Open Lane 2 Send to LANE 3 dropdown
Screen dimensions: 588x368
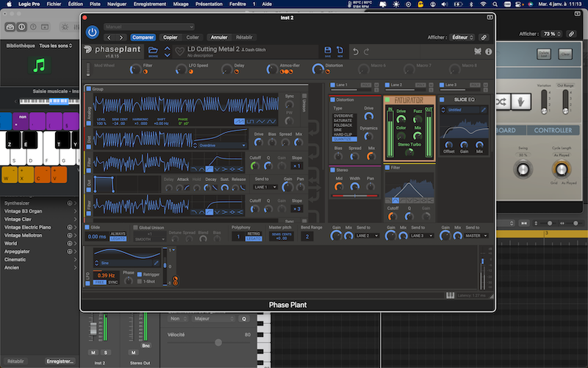tap(421, 236)
